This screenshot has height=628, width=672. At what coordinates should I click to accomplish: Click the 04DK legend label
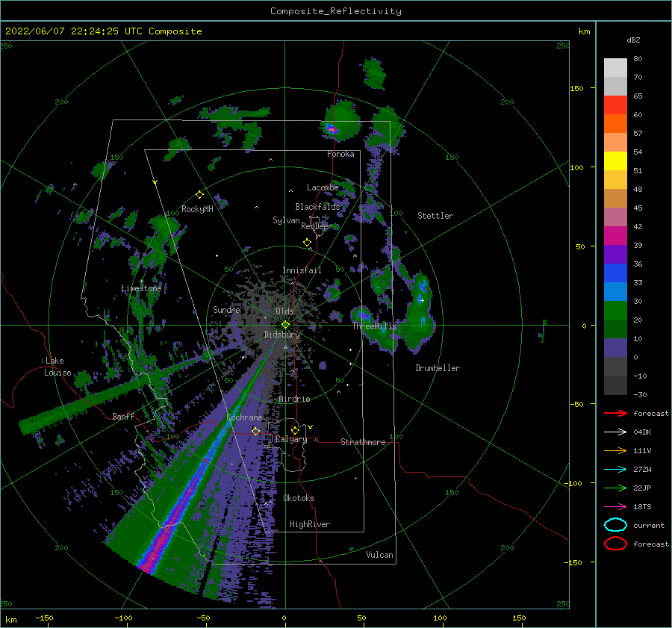coord(642,432)
